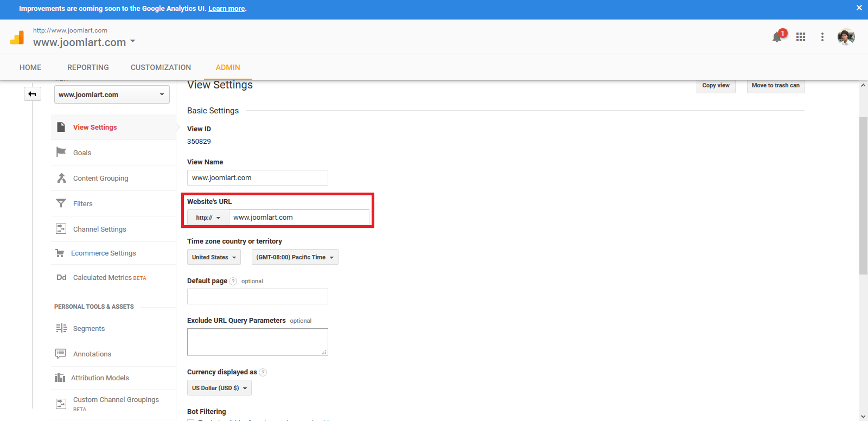The width and height of the screenshot is (868, 421).
Task: Open the view selector dropdown in sidebar
Action: click(x=112, y=94)
